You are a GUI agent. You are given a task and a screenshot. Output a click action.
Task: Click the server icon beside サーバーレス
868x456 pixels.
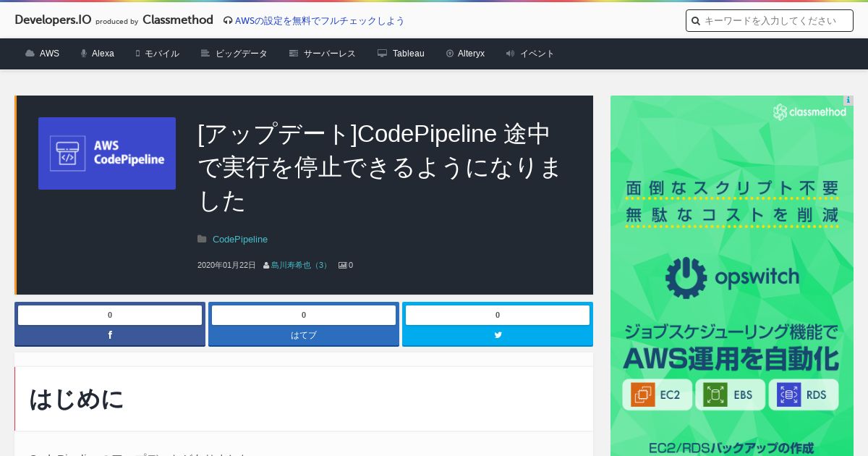[x=294, y=54]
